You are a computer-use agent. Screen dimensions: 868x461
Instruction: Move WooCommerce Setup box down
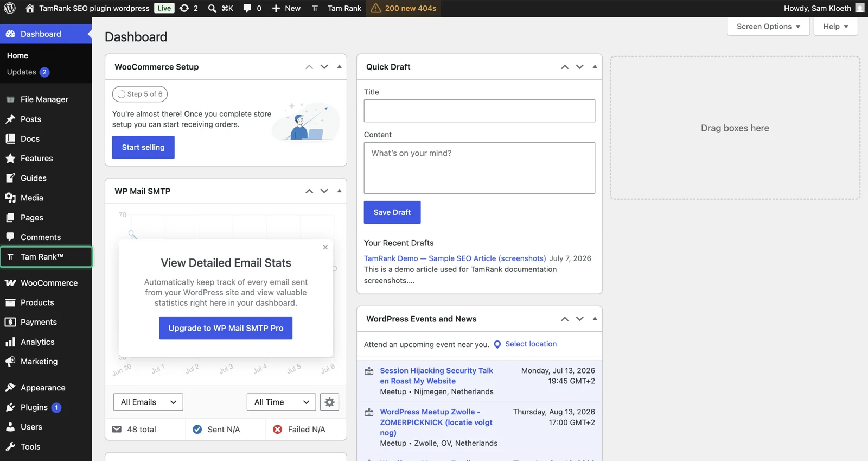[x=324, y=67]
